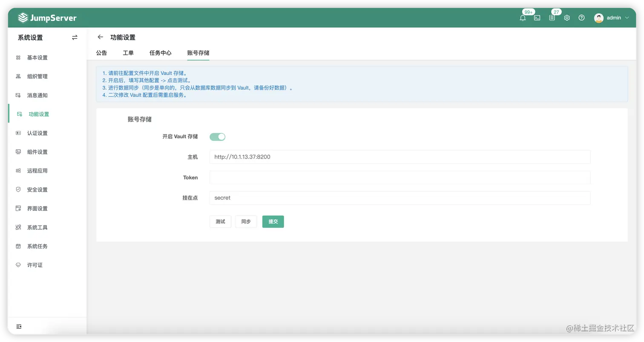Click the 消息通知 sidebar icon
This screenshot has height=342, width=644.
tap(18, 95)
